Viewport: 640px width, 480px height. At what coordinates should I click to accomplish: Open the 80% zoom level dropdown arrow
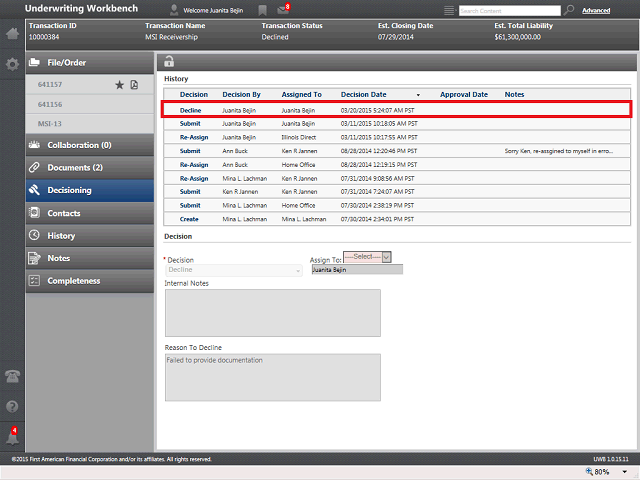pos(624,472)
